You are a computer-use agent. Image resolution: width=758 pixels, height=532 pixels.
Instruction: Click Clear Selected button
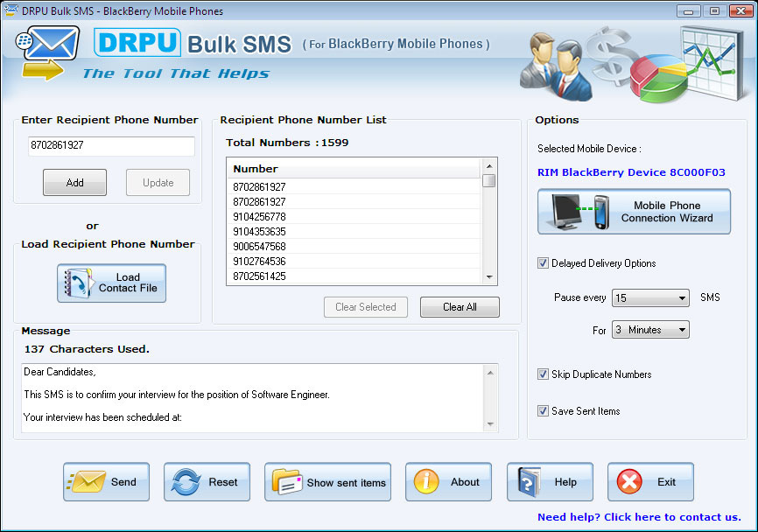(x=366, y=307)
